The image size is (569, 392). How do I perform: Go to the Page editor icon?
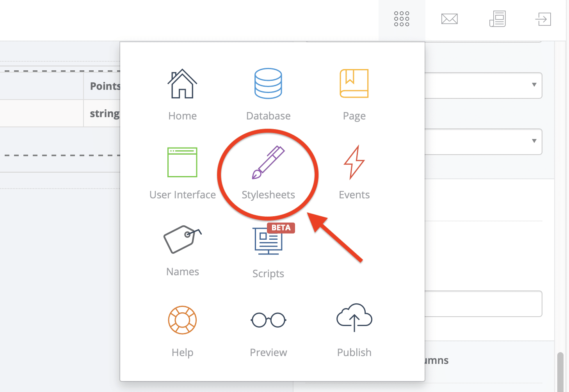(354, 84)
